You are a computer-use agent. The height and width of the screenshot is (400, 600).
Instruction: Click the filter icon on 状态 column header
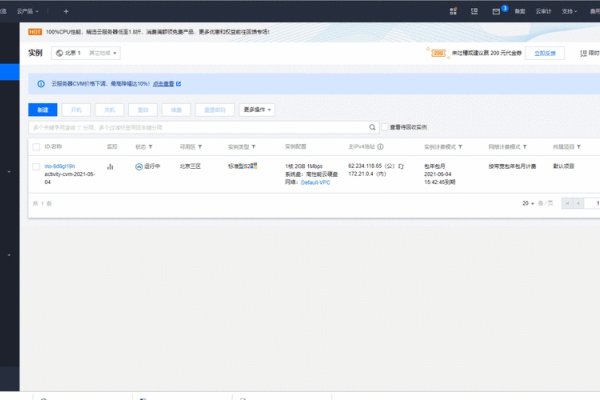150,147
